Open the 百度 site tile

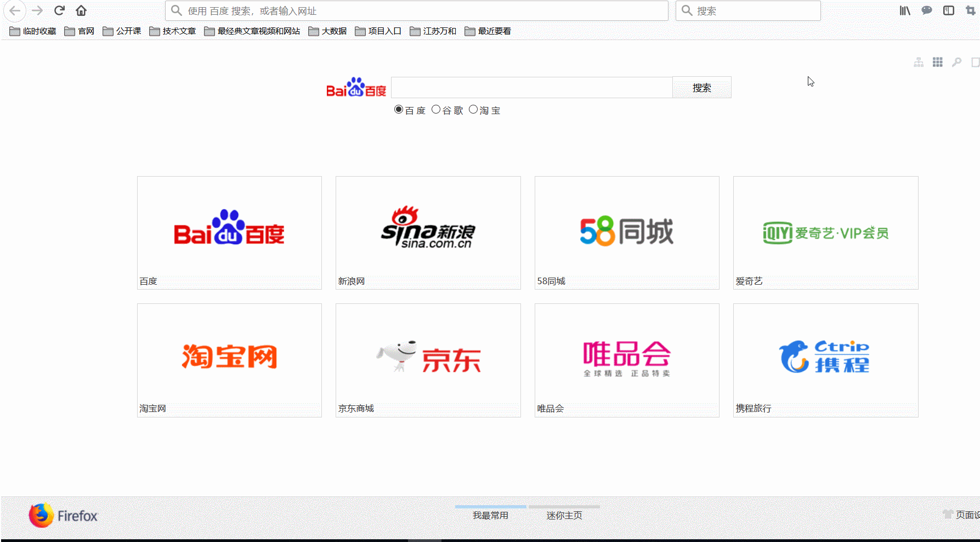229,233
